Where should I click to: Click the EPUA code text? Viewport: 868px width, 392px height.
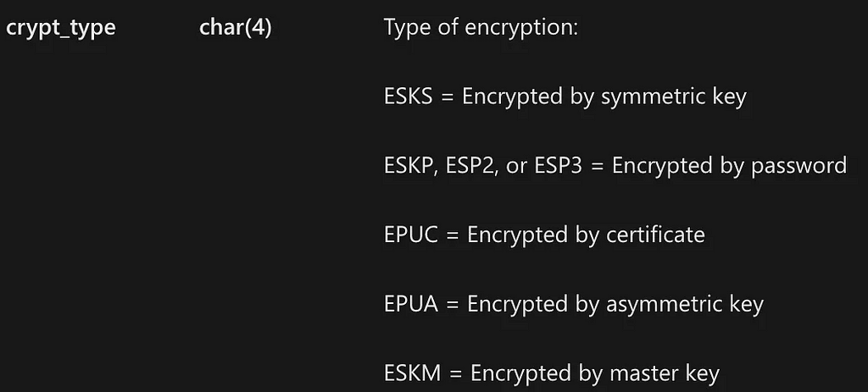coord(411,304)
